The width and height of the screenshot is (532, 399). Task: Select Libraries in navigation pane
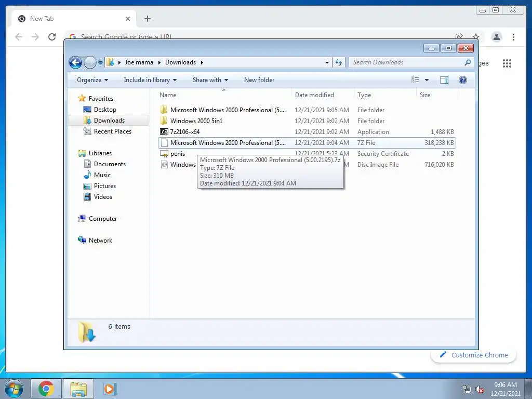pos(100,153)
